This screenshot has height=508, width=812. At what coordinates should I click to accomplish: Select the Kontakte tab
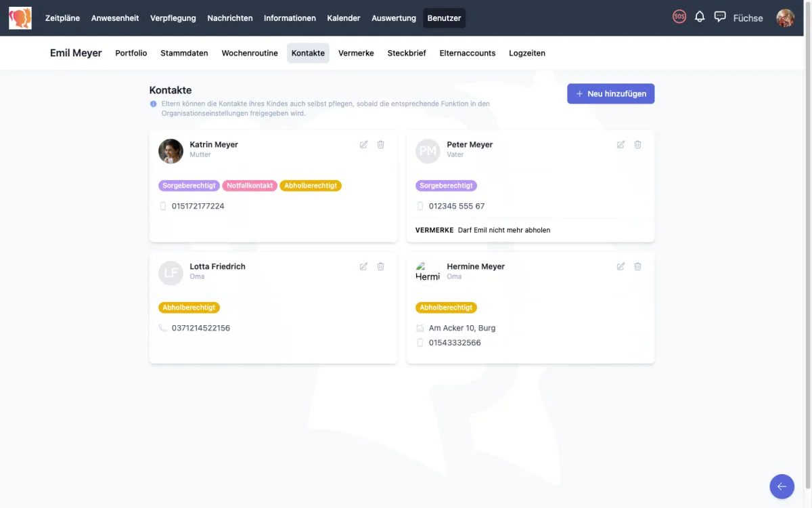tap(308, 53)
